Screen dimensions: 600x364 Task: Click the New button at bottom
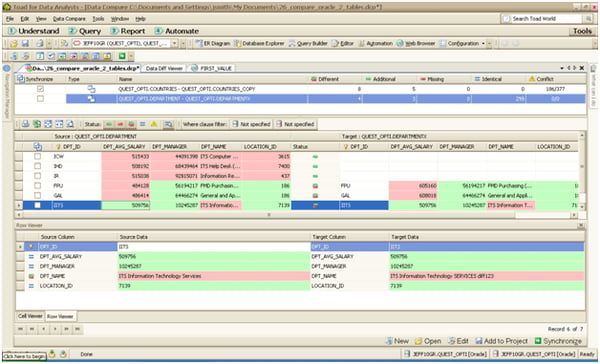click(x=397, y=341)
